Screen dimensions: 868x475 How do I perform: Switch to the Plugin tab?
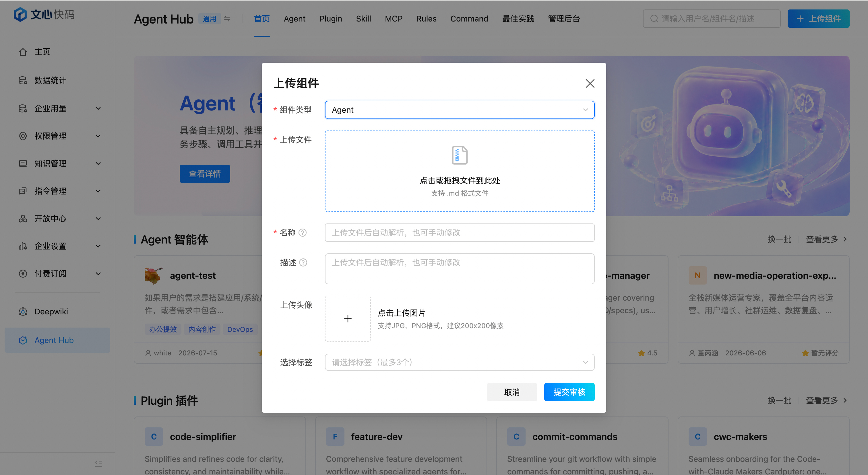pyautogui.click(x=331, y=19)
